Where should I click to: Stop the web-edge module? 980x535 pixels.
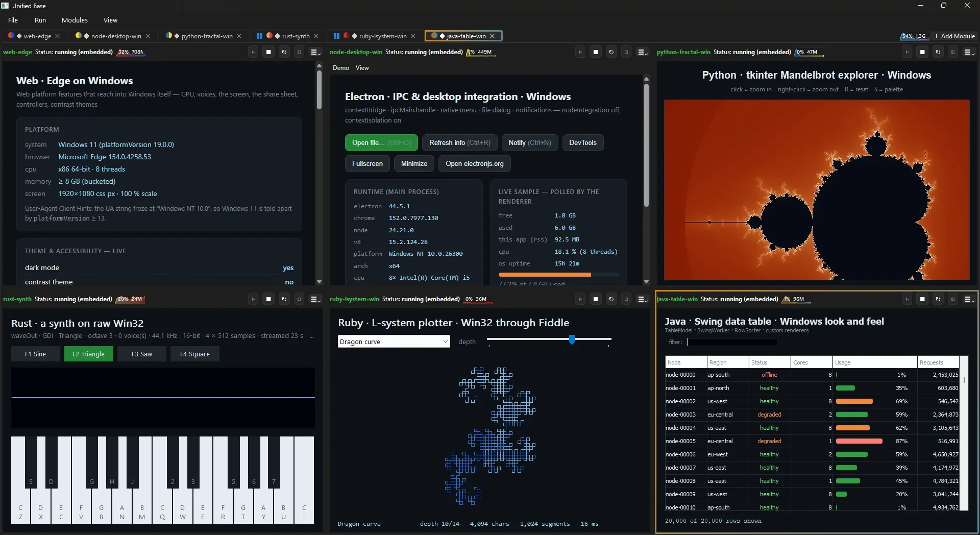[x=268, y=52]
